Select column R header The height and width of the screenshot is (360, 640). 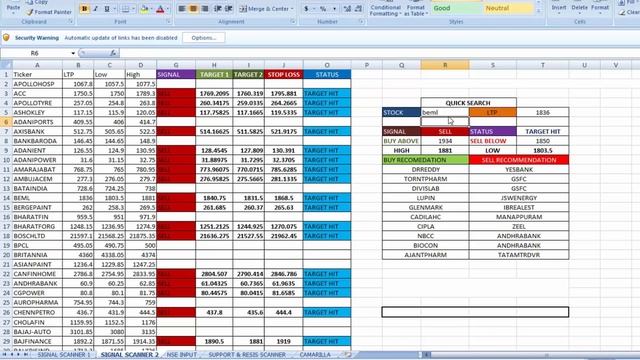[x=445, y=65]
